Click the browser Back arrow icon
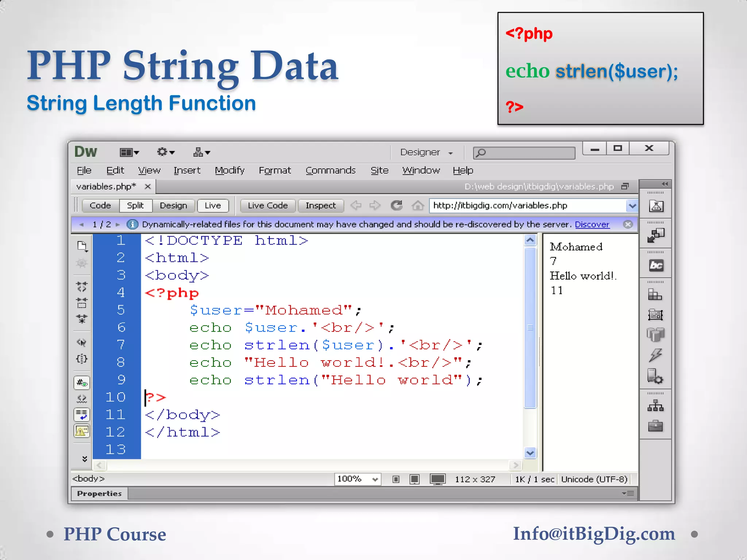Screen dimensions: 747x560 [356, 206]
